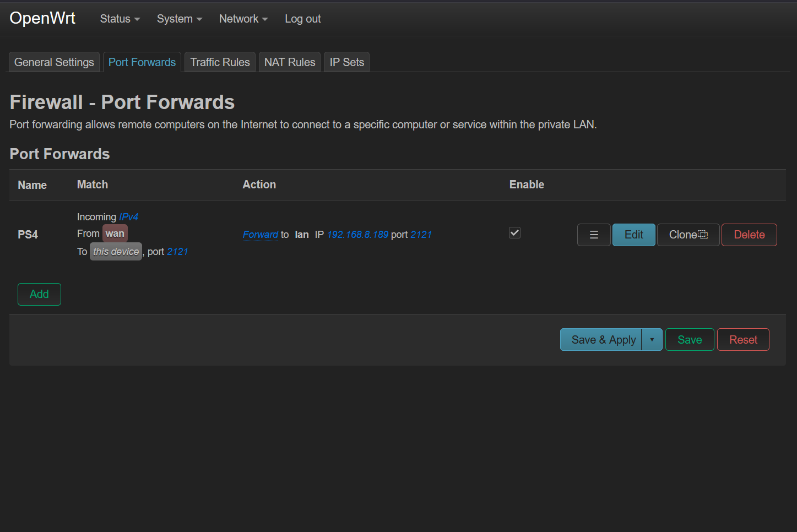
Task: Disable the PS4 port forward checkbox
Action: (x=514, y=233)
